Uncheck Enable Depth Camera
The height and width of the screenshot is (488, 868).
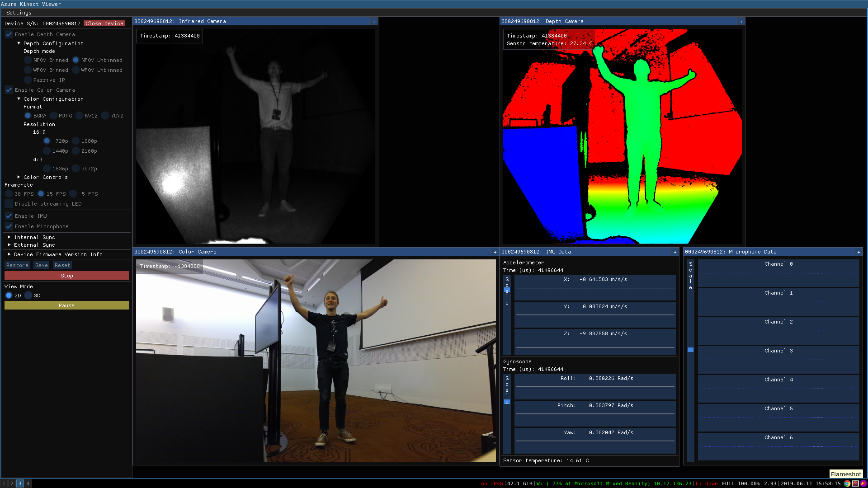tap(9, 34)
